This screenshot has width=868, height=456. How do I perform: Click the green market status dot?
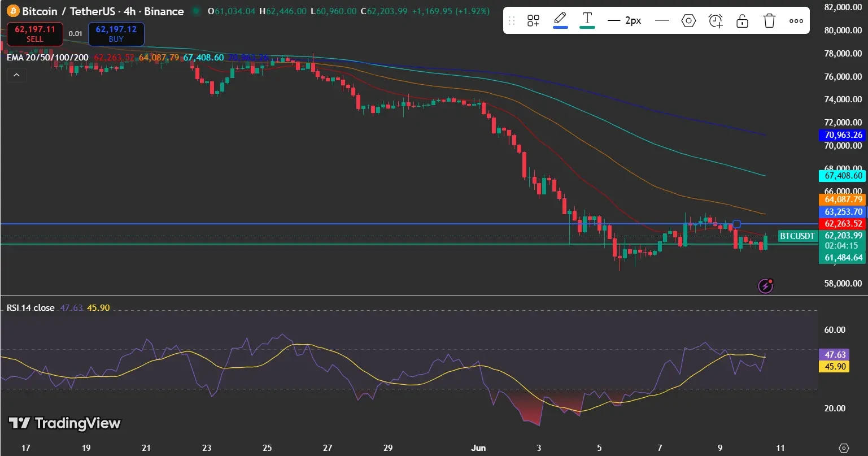click(196, 11)
